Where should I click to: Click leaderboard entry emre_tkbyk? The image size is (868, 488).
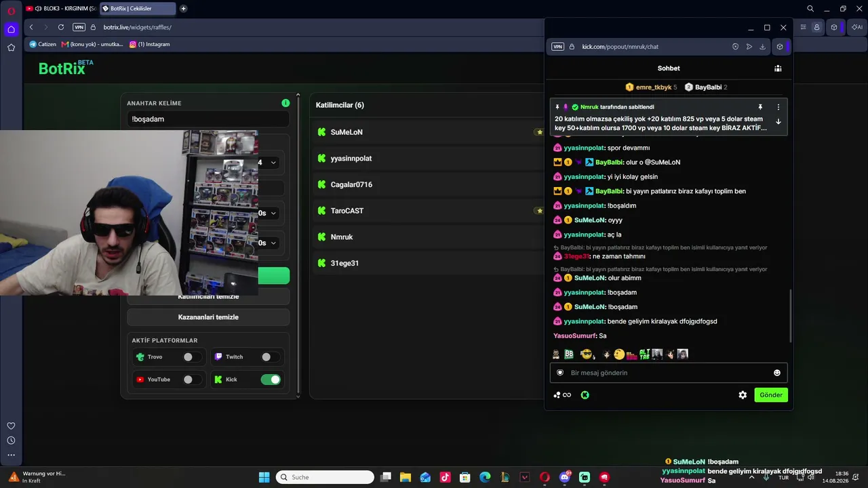coord(651,87)
